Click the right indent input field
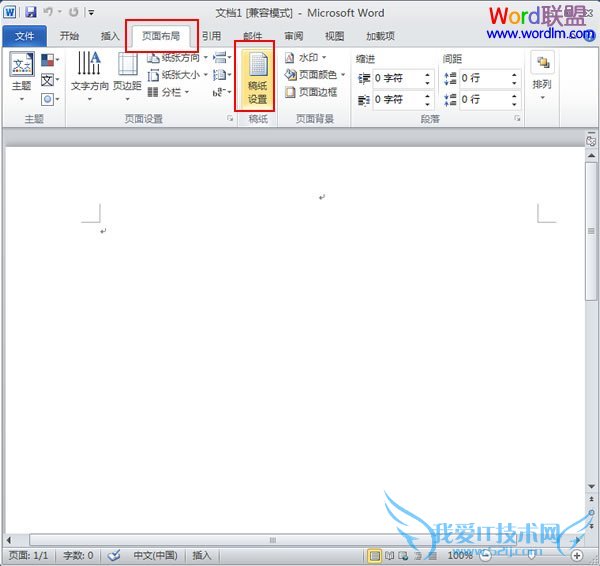 pos(398,100)
